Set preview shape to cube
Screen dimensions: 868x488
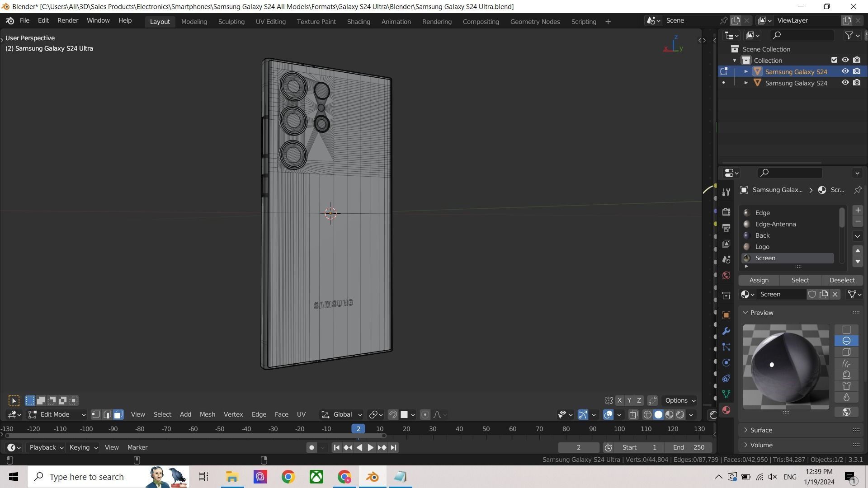tap(846, 352)
